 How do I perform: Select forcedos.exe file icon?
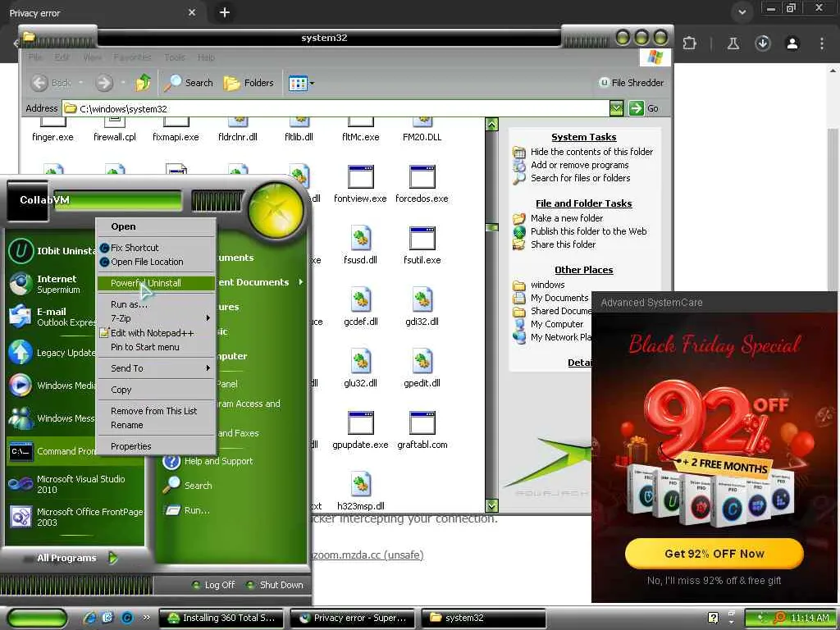[x=422, y=177]
